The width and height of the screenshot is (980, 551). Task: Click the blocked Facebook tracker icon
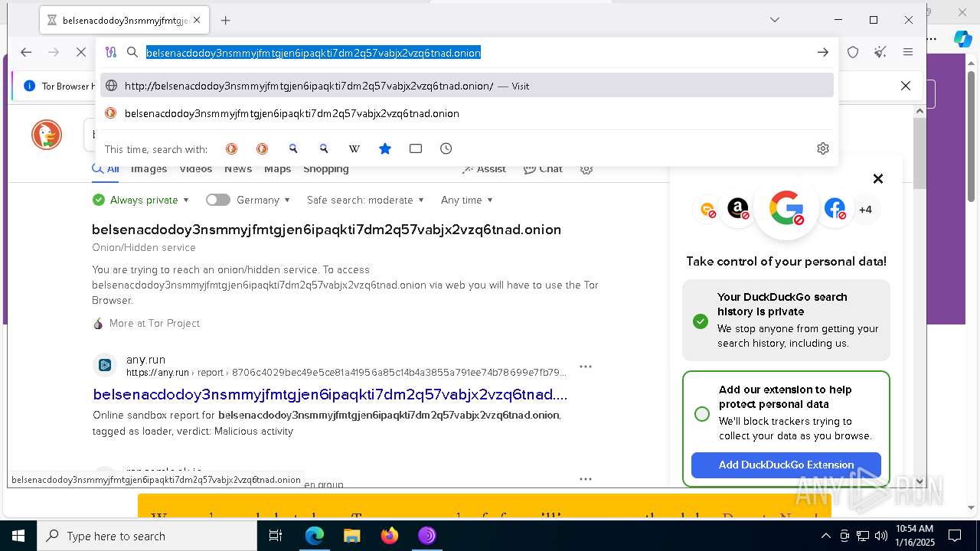click(x=835, y=208)
